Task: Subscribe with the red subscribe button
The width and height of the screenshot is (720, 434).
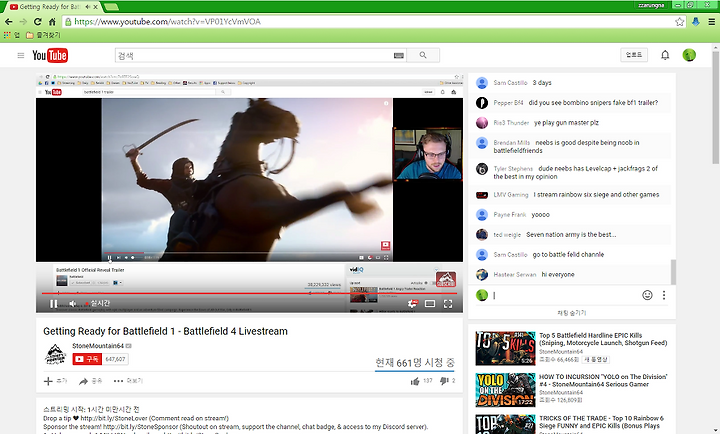Action: (x=87, y=359)
